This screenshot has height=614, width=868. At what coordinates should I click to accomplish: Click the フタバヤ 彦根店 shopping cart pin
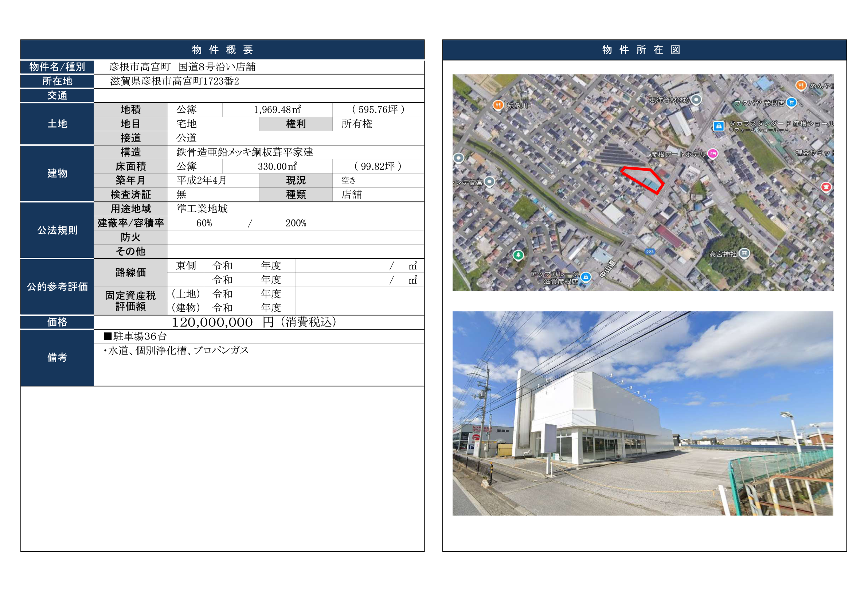coord(791,102)
